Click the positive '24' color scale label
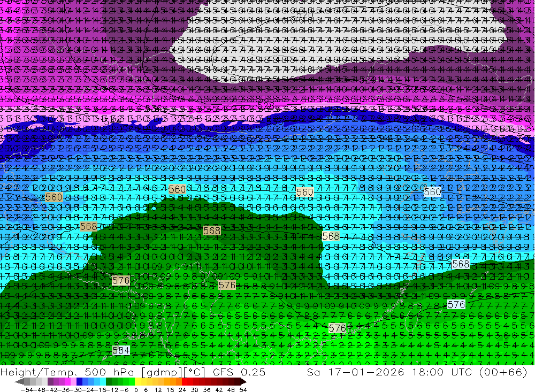Viewport: 535px width, 392px height. coord(182,390)
